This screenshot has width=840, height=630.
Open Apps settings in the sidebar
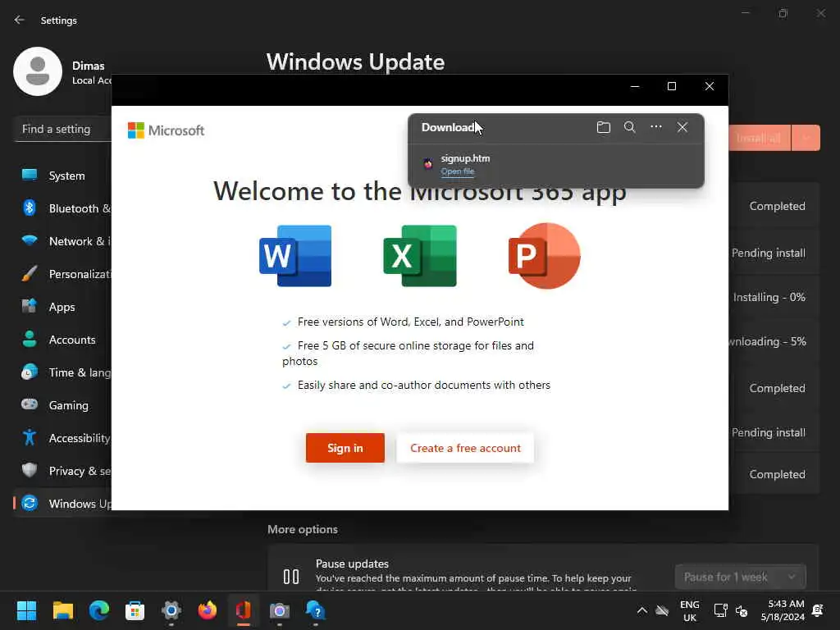pos(62,307)
